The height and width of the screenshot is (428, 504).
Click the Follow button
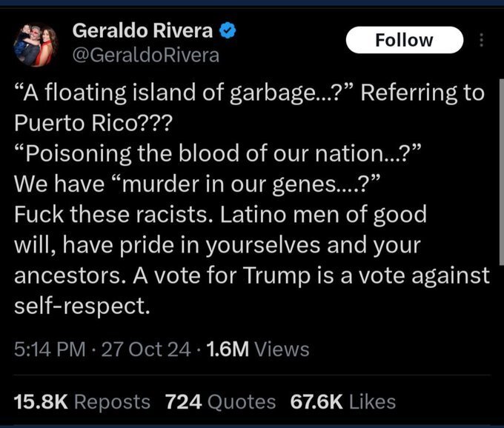[404, 40]
